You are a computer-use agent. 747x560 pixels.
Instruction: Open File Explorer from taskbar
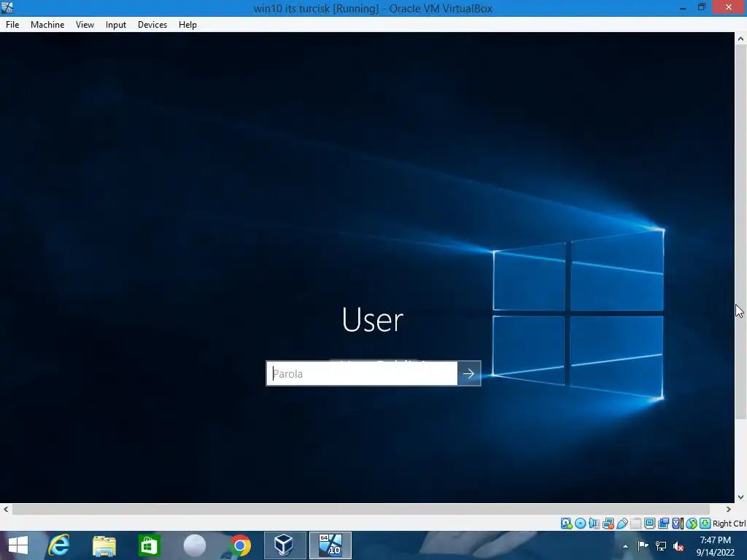click(104, 545)
